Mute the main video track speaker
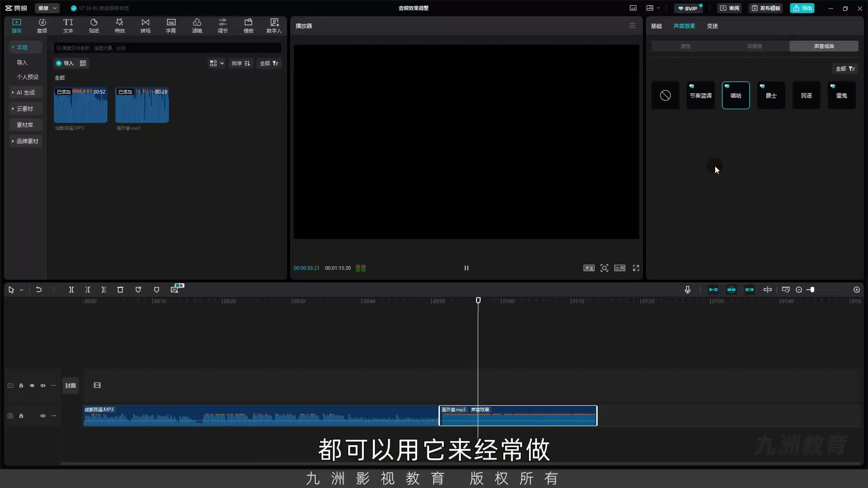The height and width of the screenshot is (488, 868). pyautogui.click(x=43, y=385)
